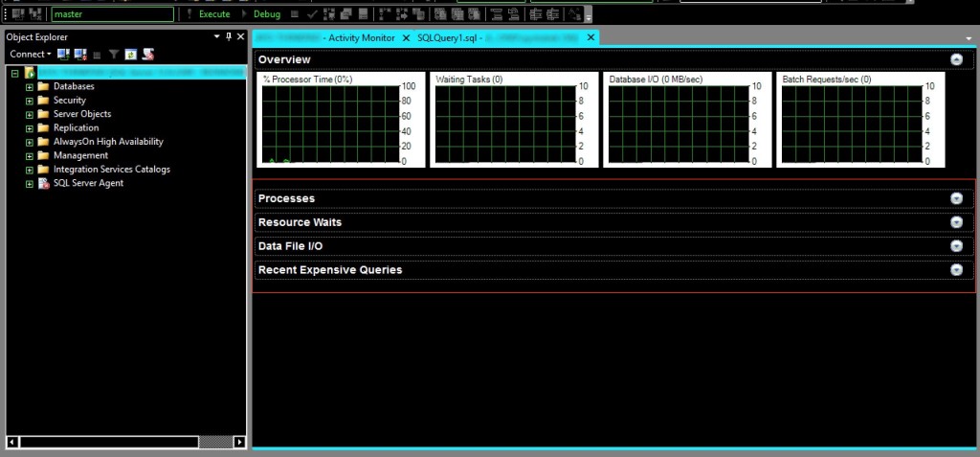Screen dimensions: 980x457
Task: Click Uncomment selected lines icon
Action: pyautogui.click(x=513, y=13)
